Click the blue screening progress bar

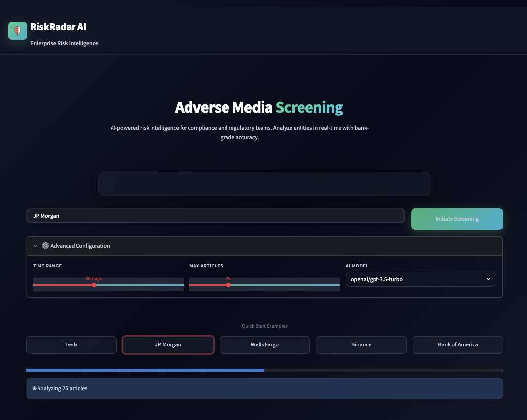(x=145, y=370)
